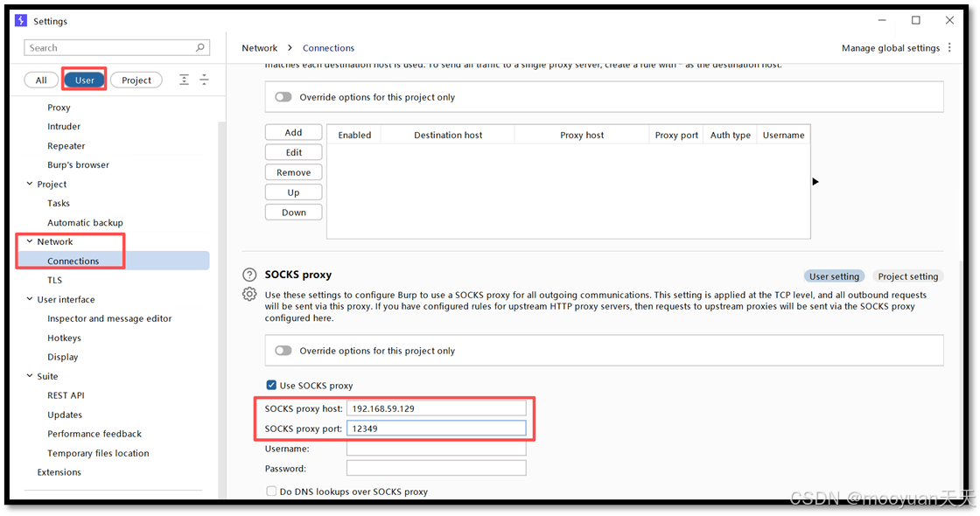This screenshot has height=516, width=980.
Task: Click the Down button to reorder rules
Action: (x=294, y=213)
